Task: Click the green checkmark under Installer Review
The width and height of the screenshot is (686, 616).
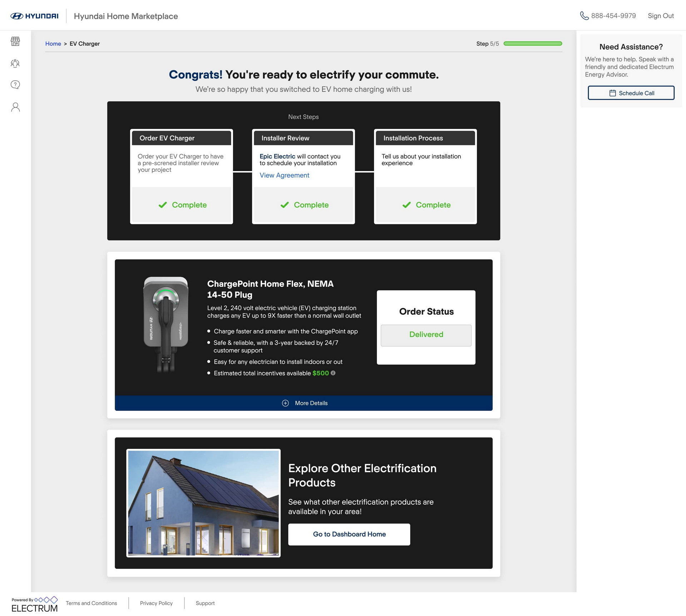Action: coord(284,205)
